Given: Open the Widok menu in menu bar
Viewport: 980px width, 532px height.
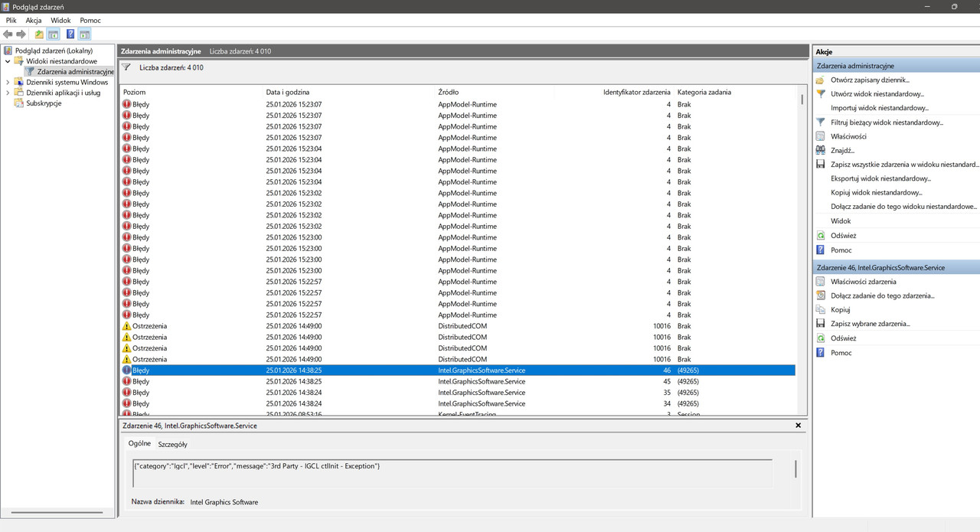Looking at the screenshot, I should 60,20.
